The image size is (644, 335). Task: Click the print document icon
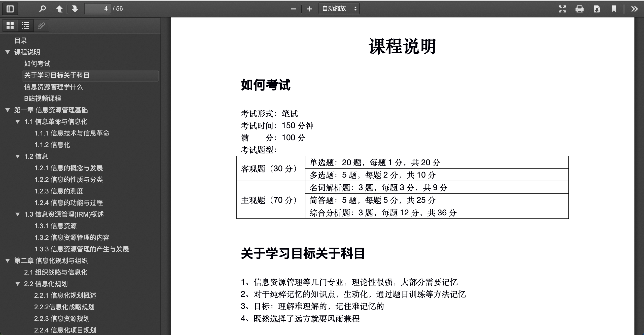[579, 9]
